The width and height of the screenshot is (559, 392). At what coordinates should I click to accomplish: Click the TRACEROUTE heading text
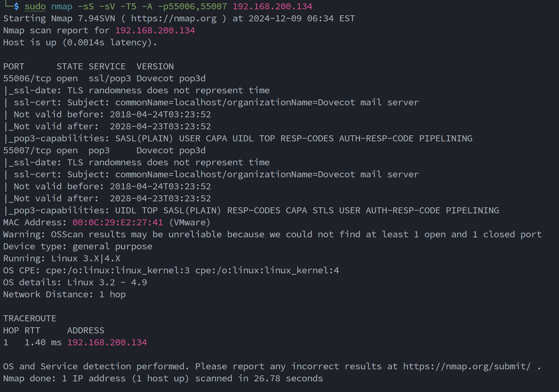pyautogui.click(x=30, y=319)
